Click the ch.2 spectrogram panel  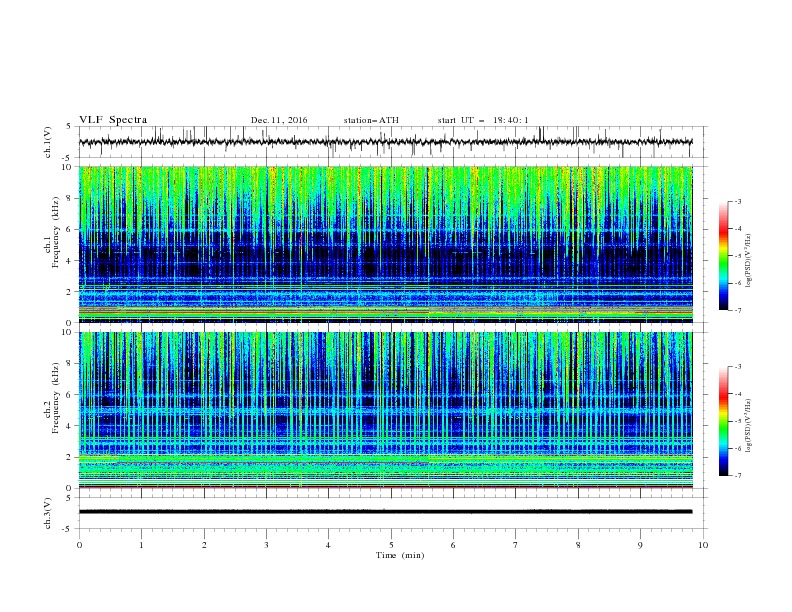point(386,410)
